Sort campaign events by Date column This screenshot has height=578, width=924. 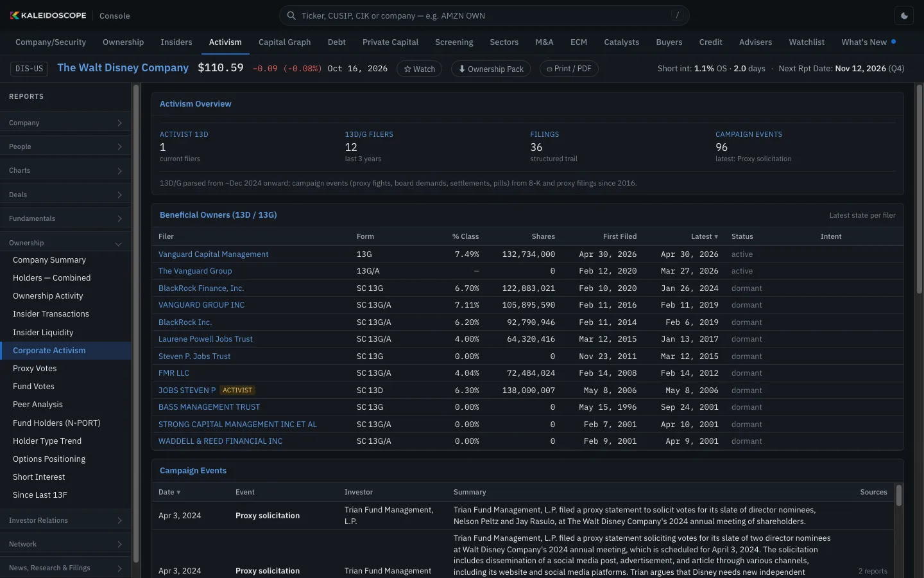[169, 492]
